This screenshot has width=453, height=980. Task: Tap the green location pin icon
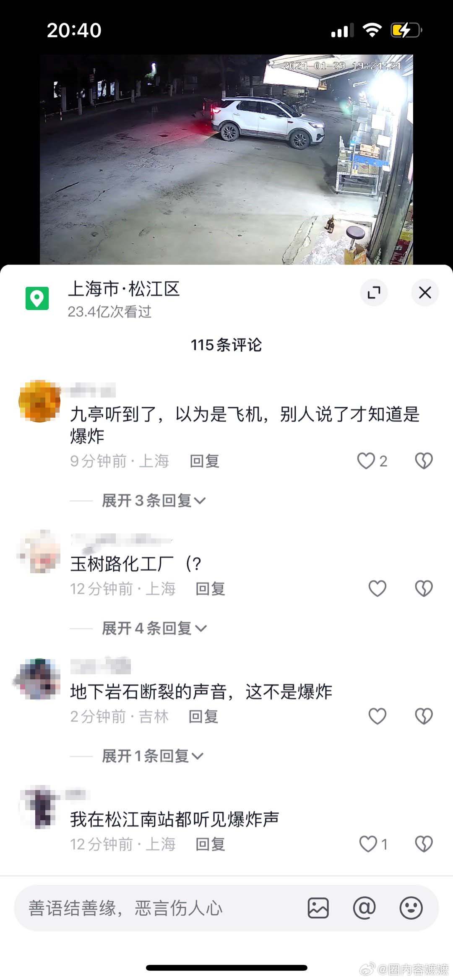pos(37,298)
